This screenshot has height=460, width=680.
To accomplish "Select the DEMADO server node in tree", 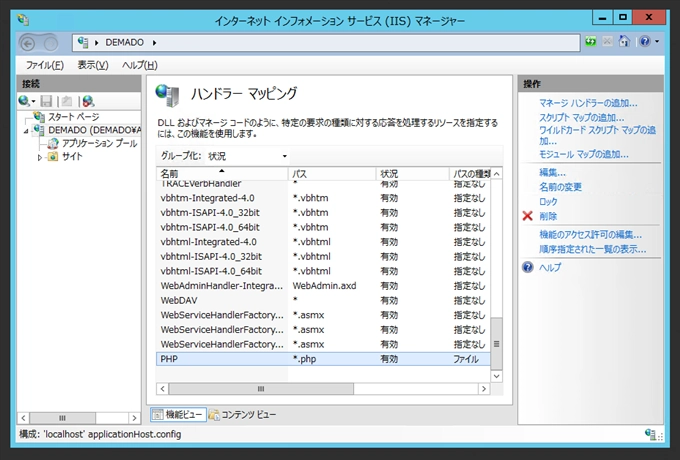I will [95, 130].
